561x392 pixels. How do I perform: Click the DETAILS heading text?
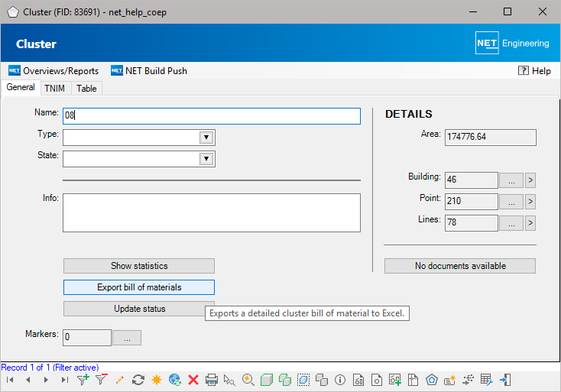click(x=409, y=114)
